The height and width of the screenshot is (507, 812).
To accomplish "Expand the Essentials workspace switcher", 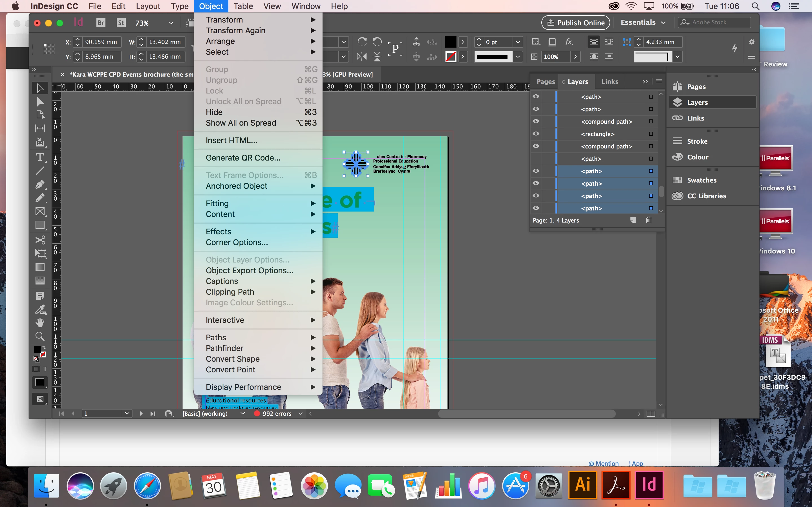I will [643, 23].
